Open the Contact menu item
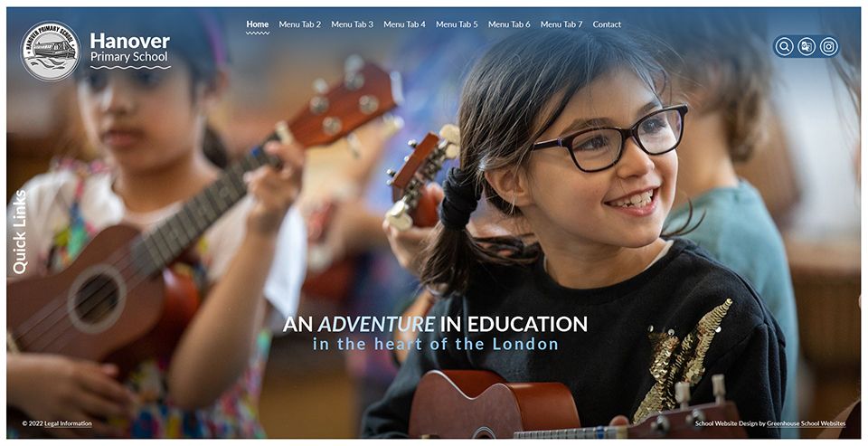This screenshot has height=446, width=868. coord(607,24)
